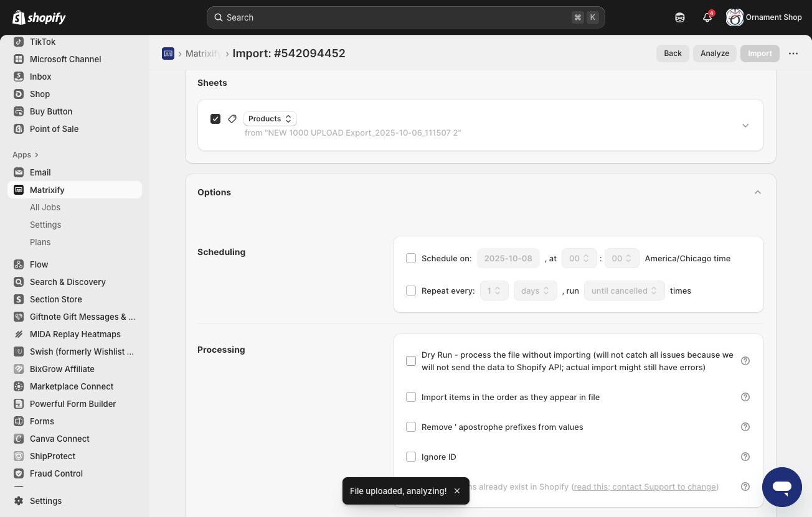
Task: Click the BixGrow Affiliate icon
Action: coord(19,369)
